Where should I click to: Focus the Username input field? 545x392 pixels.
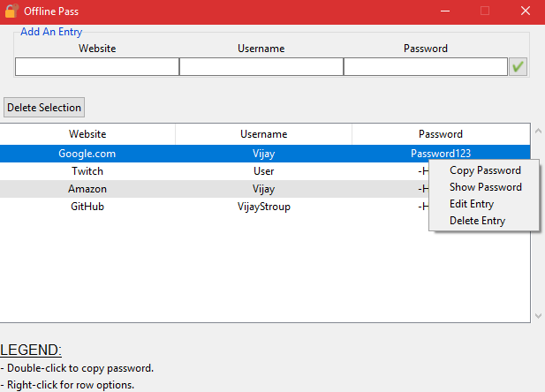pyautogui.click(x=261, y=66)
